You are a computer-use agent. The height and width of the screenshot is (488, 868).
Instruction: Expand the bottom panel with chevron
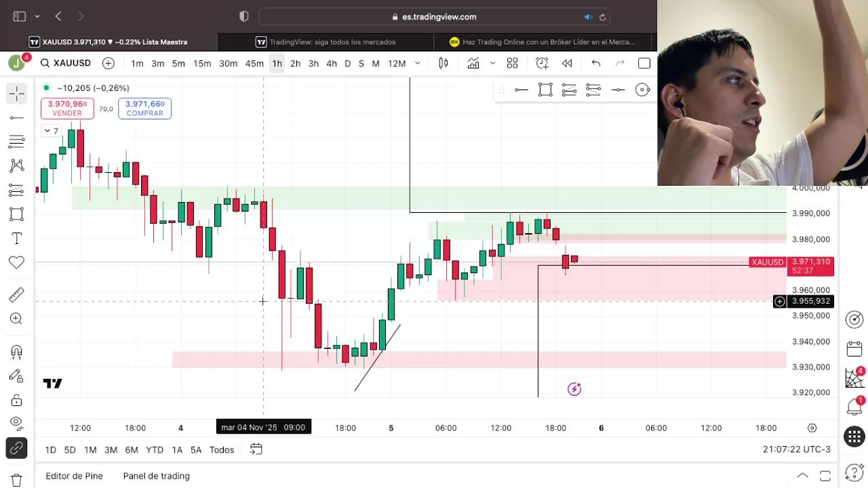[802, 476]
